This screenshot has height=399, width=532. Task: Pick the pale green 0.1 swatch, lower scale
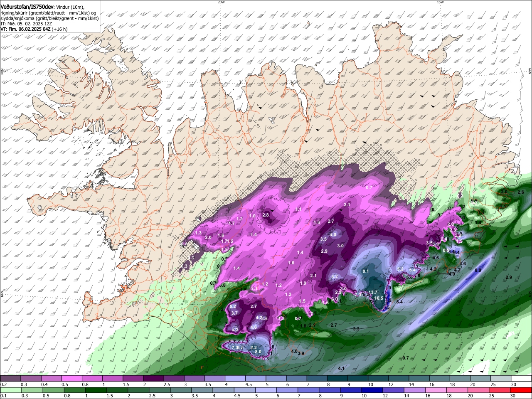coord(10,390)
